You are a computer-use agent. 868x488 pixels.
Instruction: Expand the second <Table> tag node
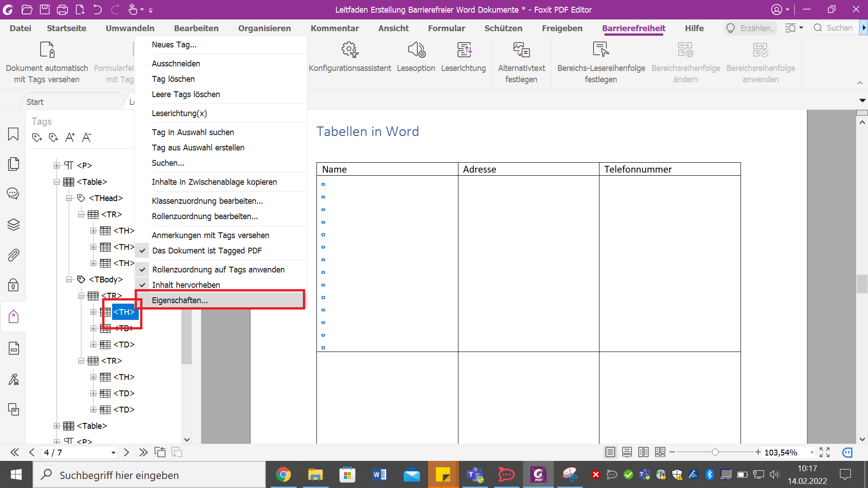(x=57, y=426)
